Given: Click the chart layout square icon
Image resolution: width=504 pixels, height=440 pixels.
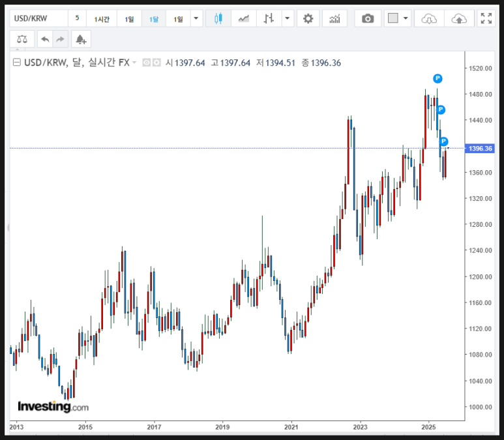Looking at the screenshot, I should point(393,18).
